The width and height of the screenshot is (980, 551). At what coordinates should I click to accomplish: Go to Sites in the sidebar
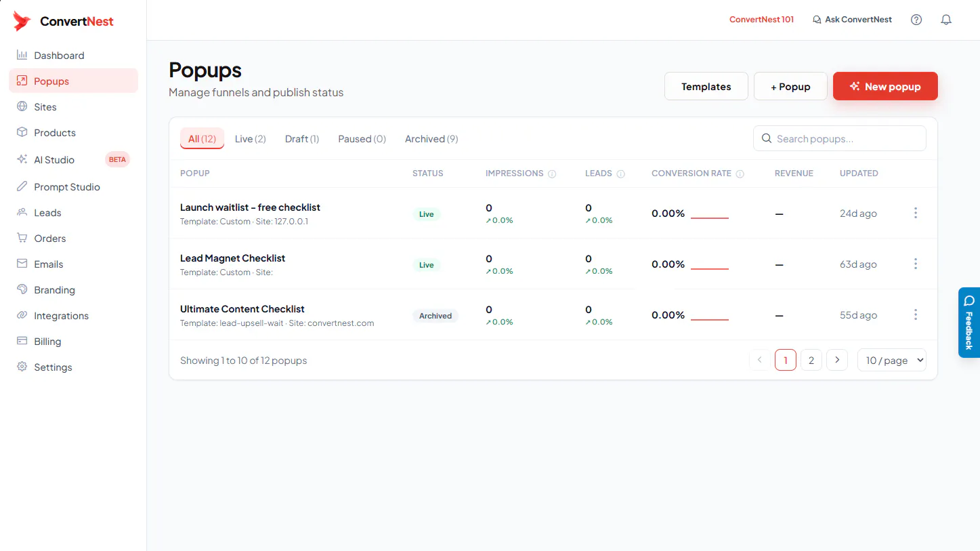point(73,107)
